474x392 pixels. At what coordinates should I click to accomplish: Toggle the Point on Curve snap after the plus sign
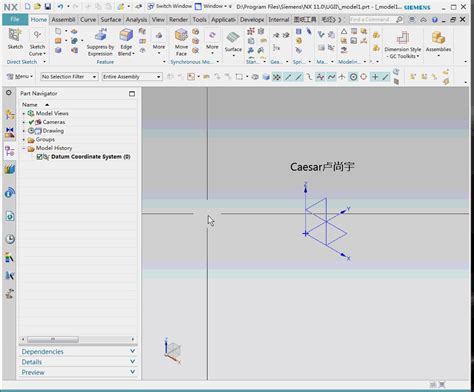(386, 77)
